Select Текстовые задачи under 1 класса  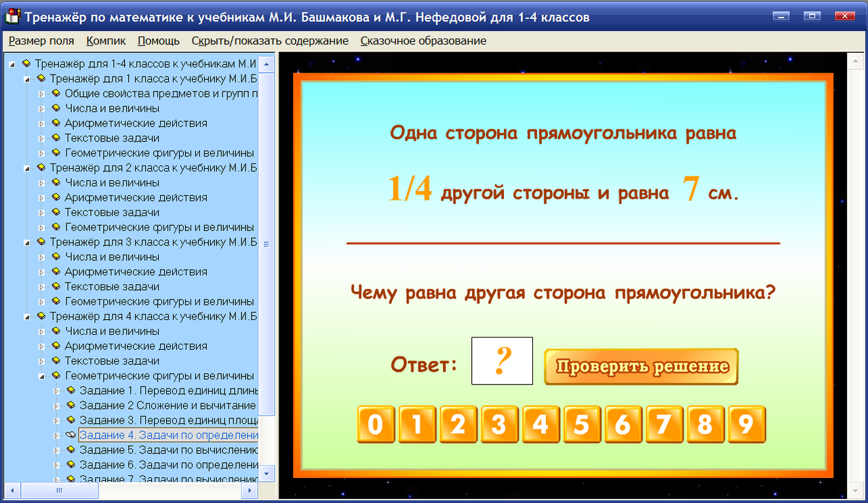[x=112, y=138]
